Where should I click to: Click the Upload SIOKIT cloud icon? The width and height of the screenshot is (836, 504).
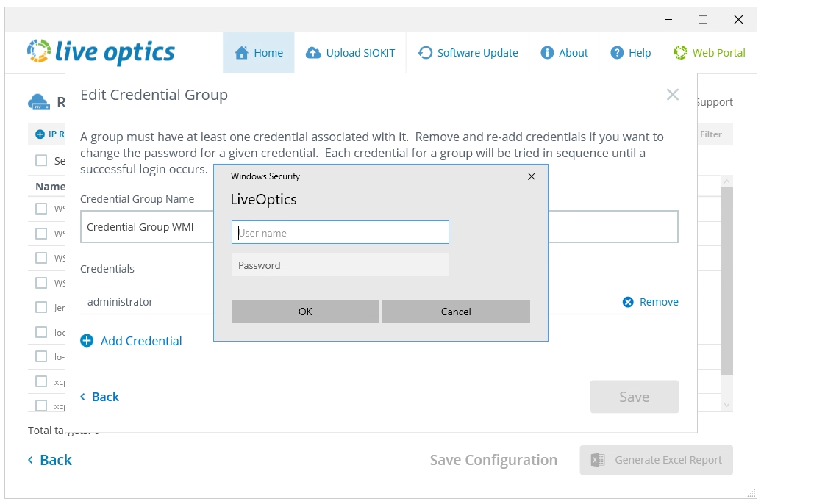pos(313,53)
